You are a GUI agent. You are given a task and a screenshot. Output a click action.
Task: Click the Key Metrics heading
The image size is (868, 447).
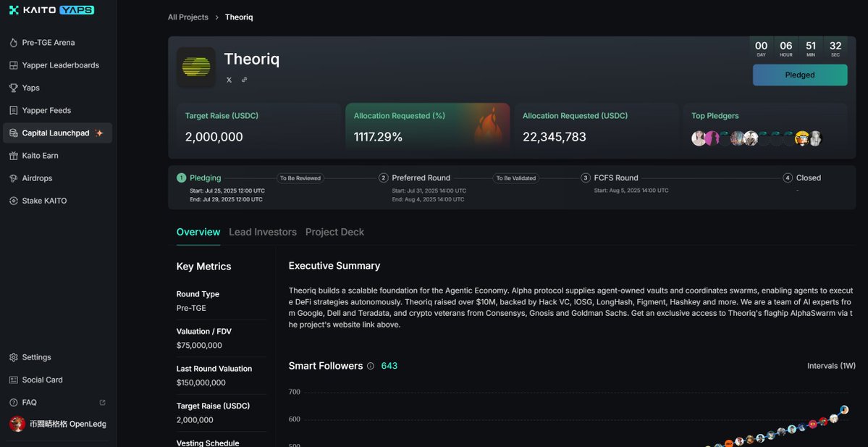click(x=203, y=267)
